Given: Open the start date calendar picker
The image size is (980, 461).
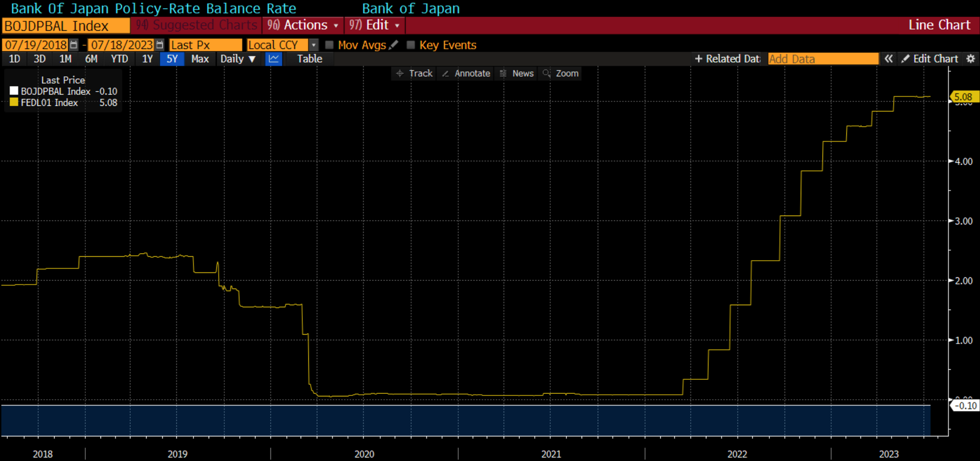Looking at the screenshot, I should 73,45.
